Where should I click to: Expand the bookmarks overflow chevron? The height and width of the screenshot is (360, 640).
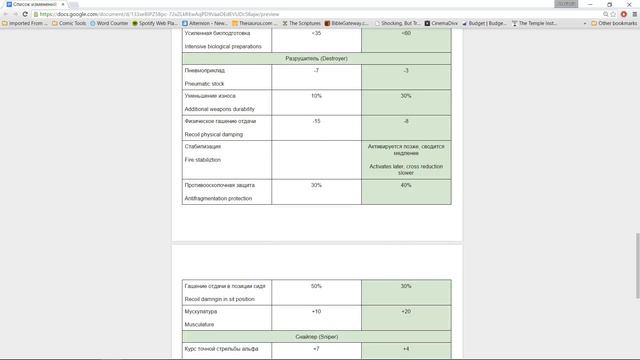click(x=585, y=23)
